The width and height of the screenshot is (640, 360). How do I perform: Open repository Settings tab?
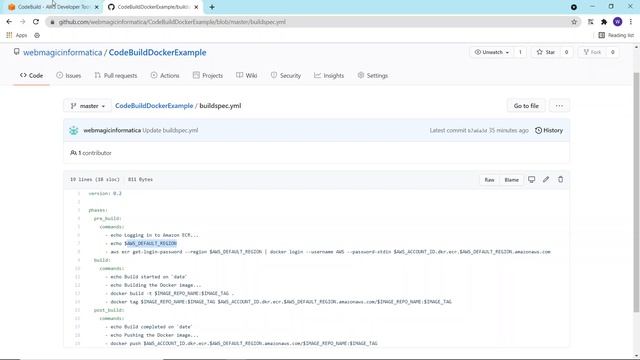(373, 76)
